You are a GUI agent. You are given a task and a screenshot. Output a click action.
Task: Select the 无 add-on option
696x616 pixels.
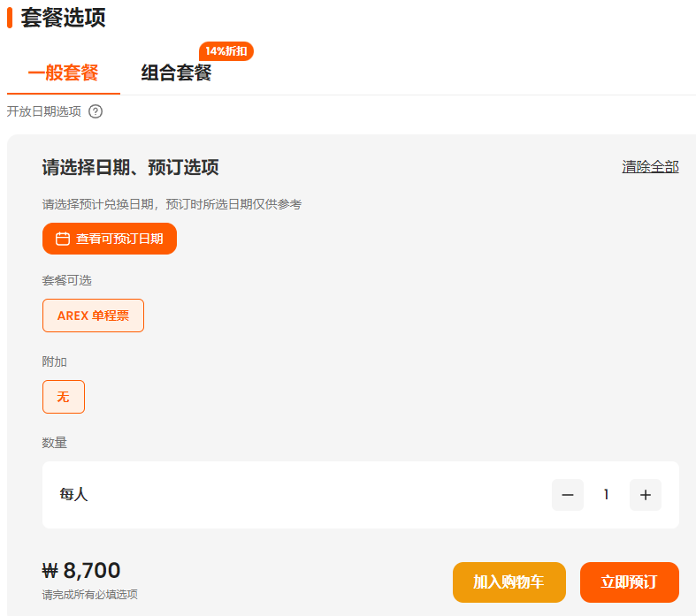pyautogui.click(x=64, y=397)
